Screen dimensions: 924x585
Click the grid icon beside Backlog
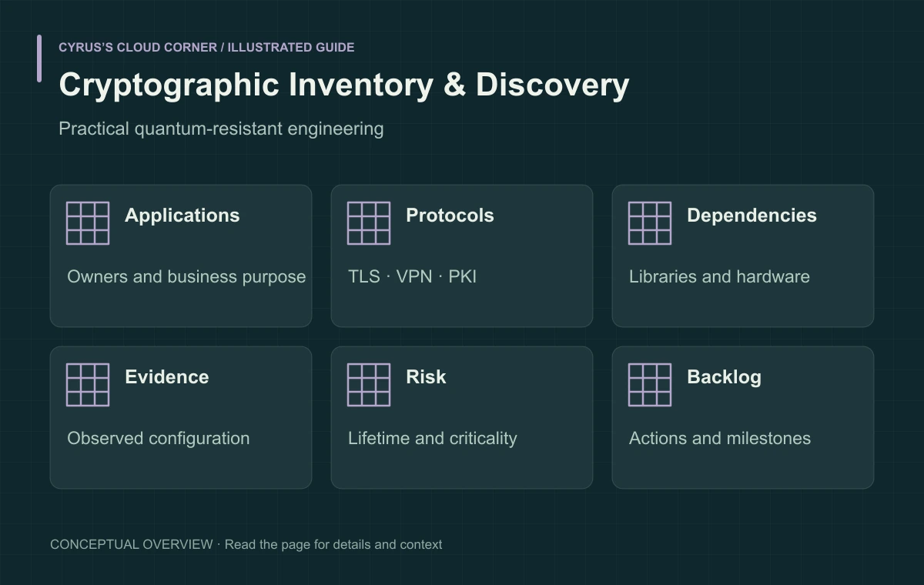650,385
